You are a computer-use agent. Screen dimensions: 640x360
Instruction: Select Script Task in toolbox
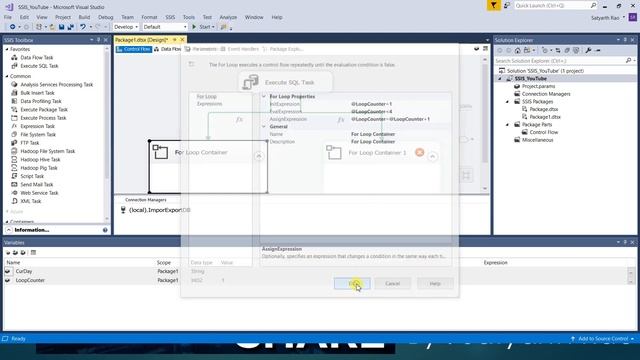32,176
